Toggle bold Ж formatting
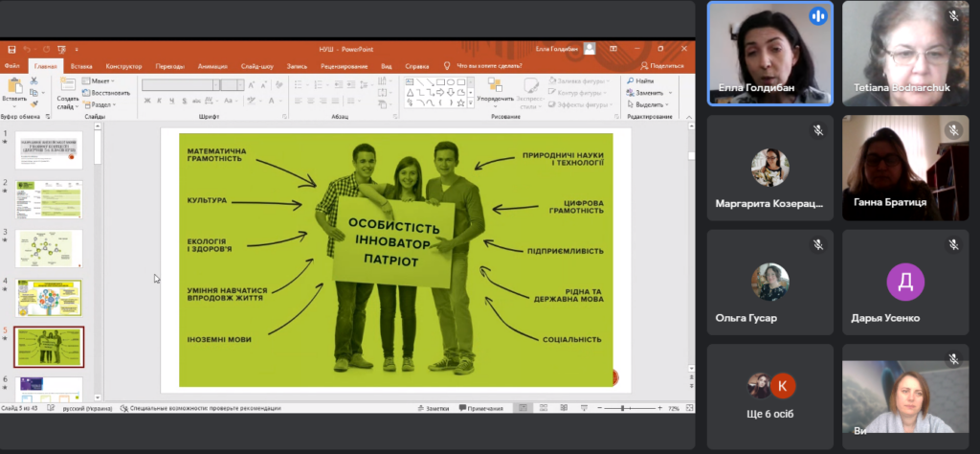The image size is (980, 454). pos(146,100)
